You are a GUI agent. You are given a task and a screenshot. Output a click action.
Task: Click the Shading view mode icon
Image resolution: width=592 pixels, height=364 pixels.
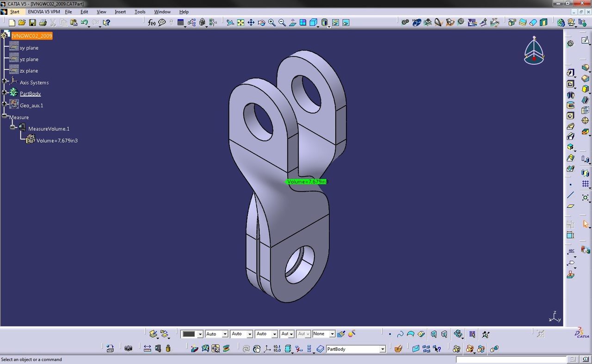(x=324, y=22)
